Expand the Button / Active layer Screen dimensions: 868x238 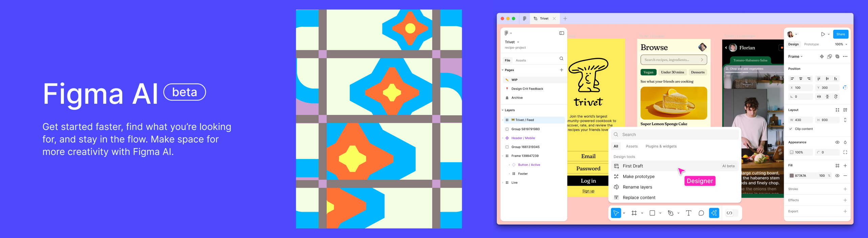tap(509, 165)
